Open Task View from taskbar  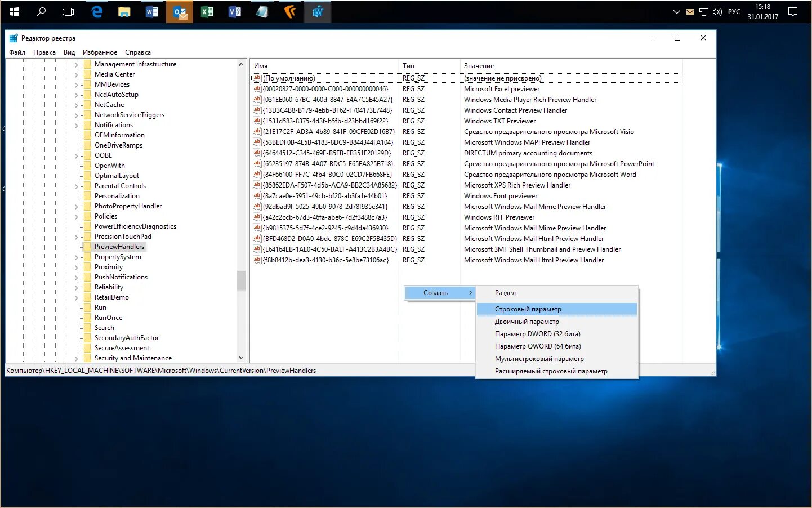68,12
